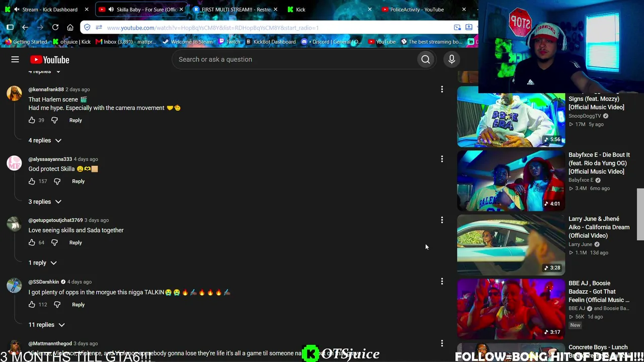Dislike the 'God protect Skilla' comment

click(57, 181)
